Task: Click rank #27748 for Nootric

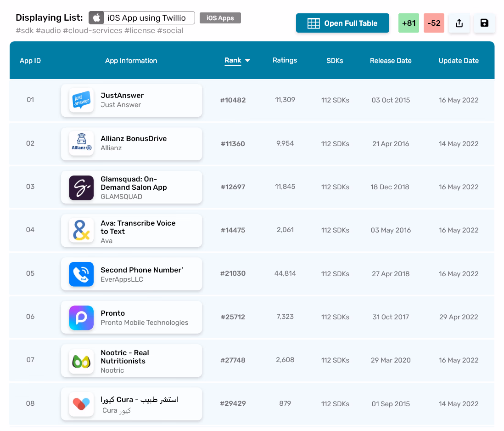Action: [233, 360]
